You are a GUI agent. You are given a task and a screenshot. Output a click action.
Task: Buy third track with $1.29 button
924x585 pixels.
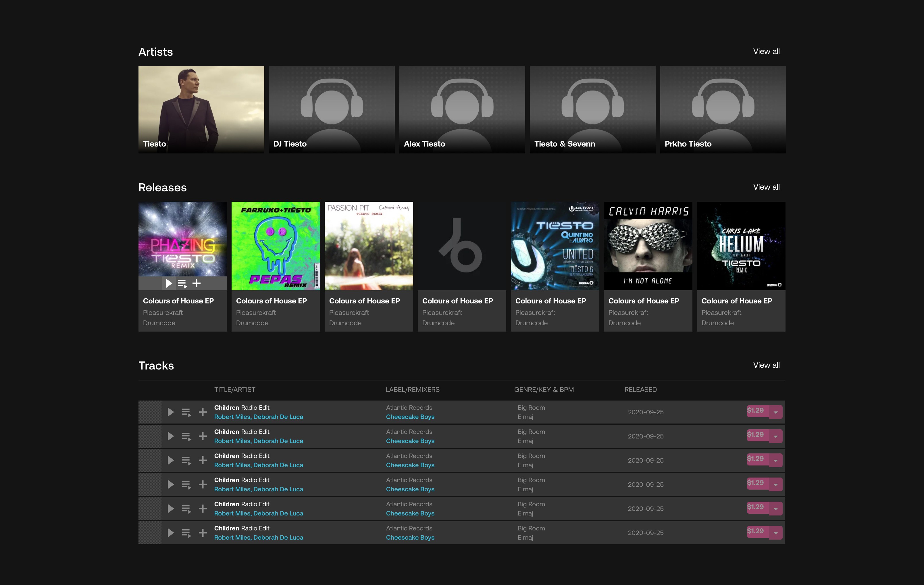coord(757,460)
